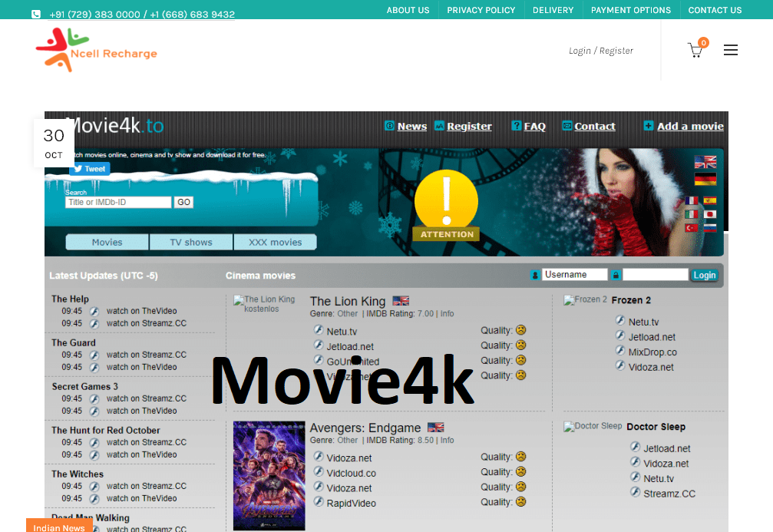This screenshot has width=773, height=532.
Task: Click the 30 OCT date badge
Action: (x=54, y=143)
